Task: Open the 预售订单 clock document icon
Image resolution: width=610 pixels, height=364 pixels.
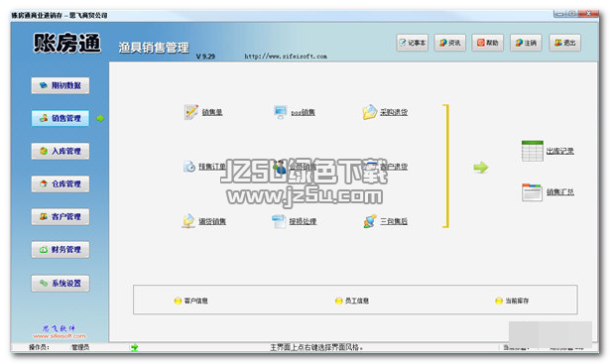Action: coord(189,167)
